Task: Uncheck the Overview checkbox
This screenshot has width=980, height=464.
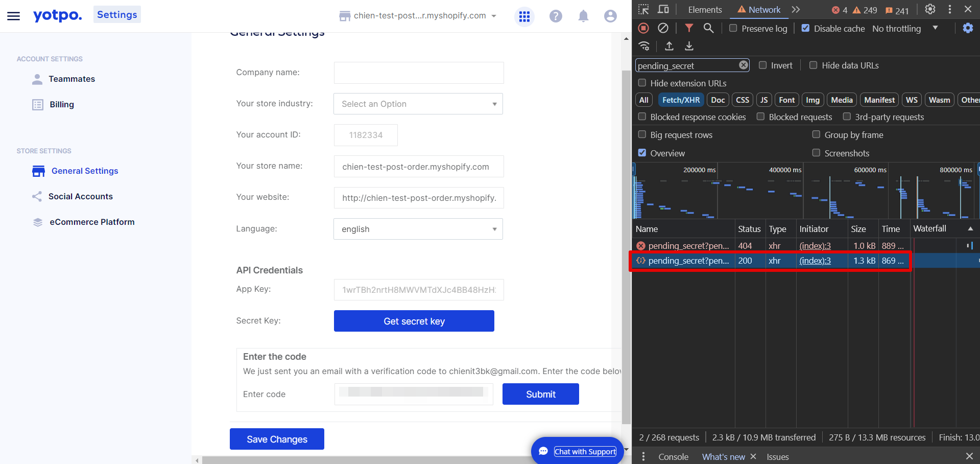Action: [x=642, y=153]
